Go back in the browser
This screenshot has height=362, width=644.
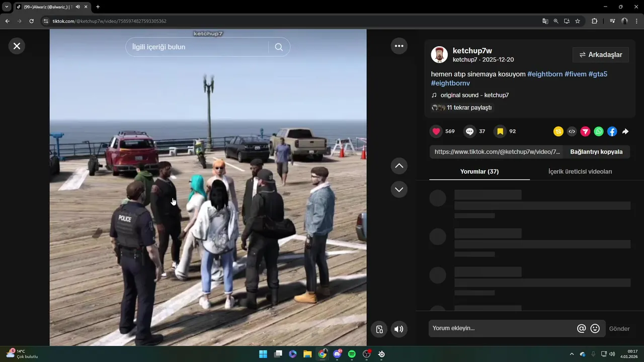click(7, 21)
